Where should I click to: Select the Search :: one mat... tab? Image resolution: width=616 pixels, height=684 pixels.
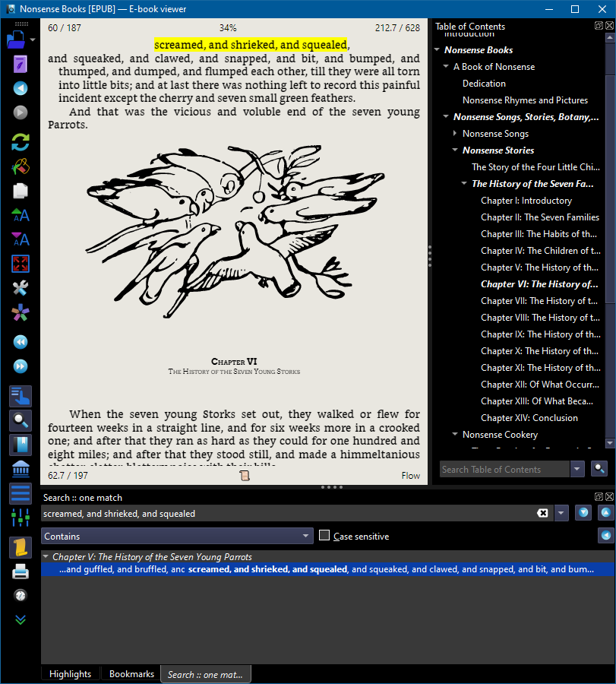tap(205, 674)
